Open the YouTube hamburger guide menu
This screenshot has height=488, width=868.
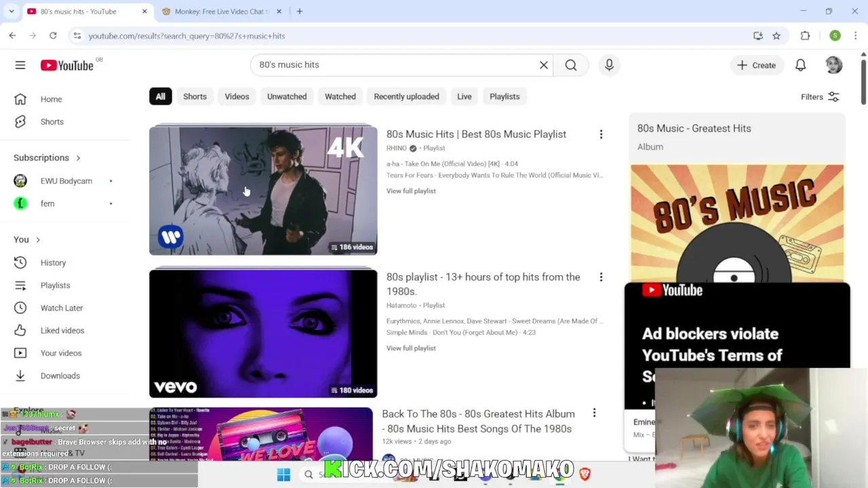(x=20, y=65)
